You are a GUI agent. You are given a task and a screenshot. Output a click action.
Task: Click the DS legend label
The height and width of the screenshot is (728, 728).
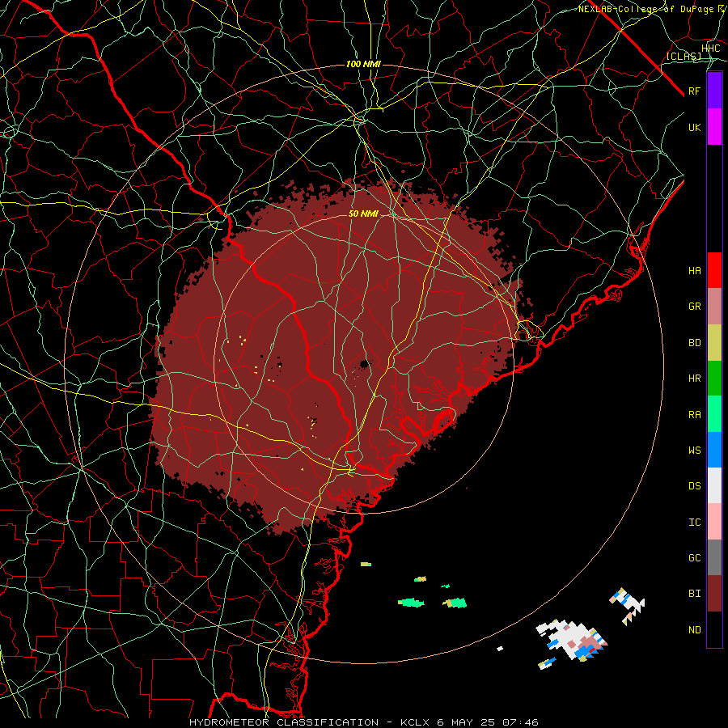pyautogui.click(x=694, y=485)
